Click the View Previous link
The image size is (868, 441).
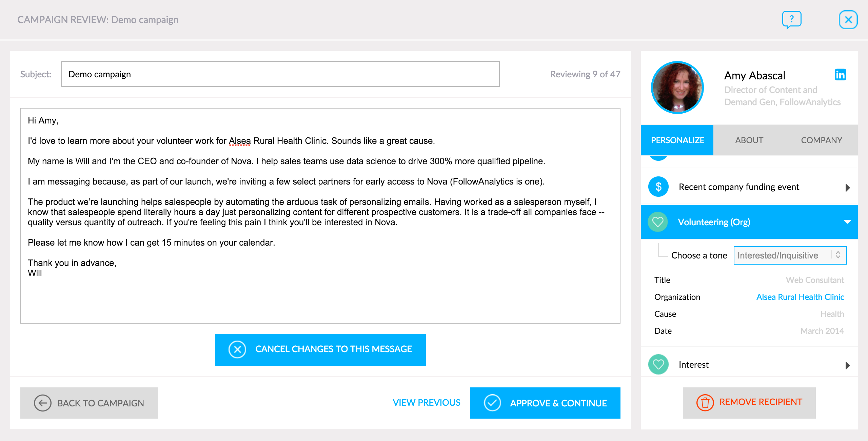click(x=426, y=403)
